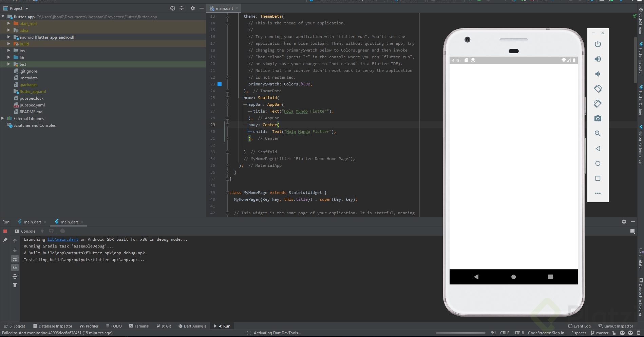Expand the lib folder

[x=9, y=57]
